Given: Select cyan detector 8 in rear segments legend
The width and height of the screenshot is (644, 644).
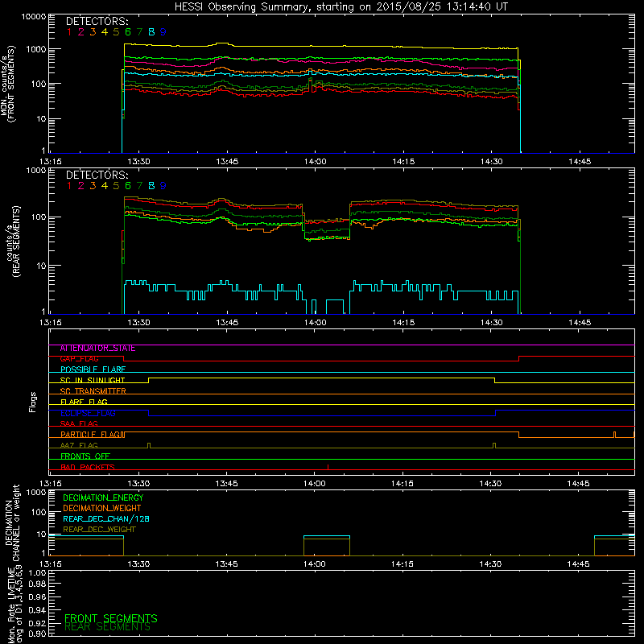Looking at the screenshot, I should 151,186.
